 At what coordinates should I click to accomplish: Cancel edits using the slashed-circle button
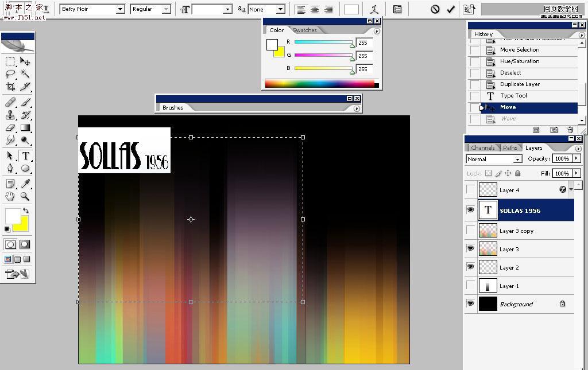[434, 9]
